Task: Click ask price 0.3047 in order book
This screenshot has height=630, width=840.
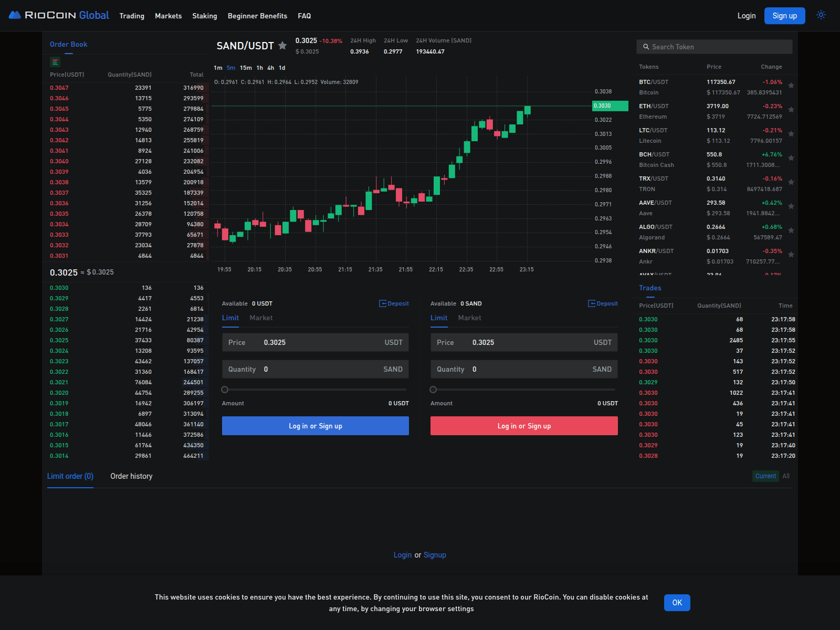Action: pyautogui.click(x=59, y=88)
